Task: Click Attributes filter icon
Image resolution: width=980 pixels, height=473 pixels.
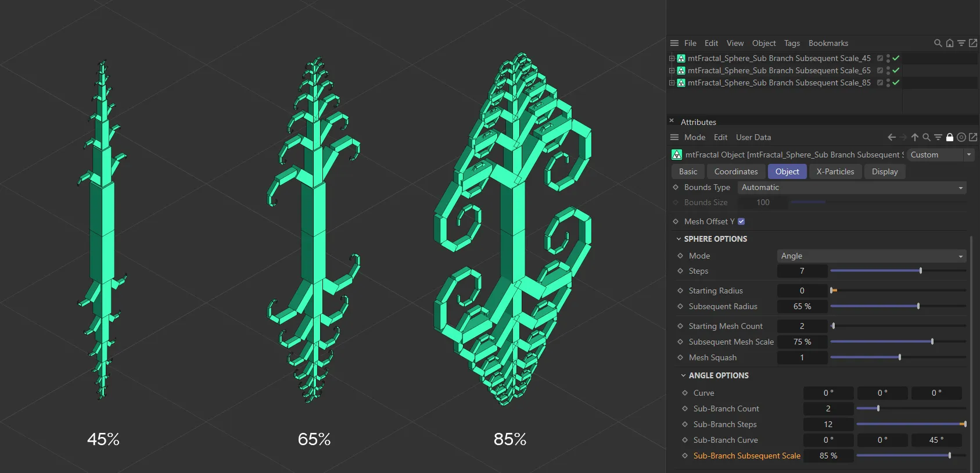Action: coord(938,137)
